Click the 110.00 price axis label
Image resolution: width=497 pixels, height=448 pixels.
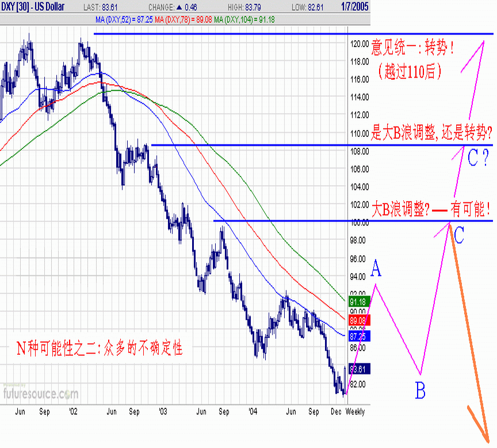[360, 133]
